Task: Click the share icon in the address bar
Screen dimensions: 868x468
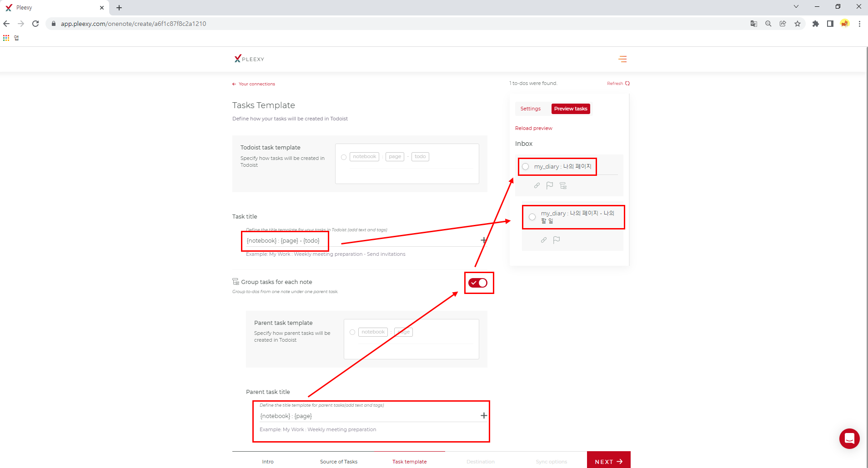Action: pos(783,24)
